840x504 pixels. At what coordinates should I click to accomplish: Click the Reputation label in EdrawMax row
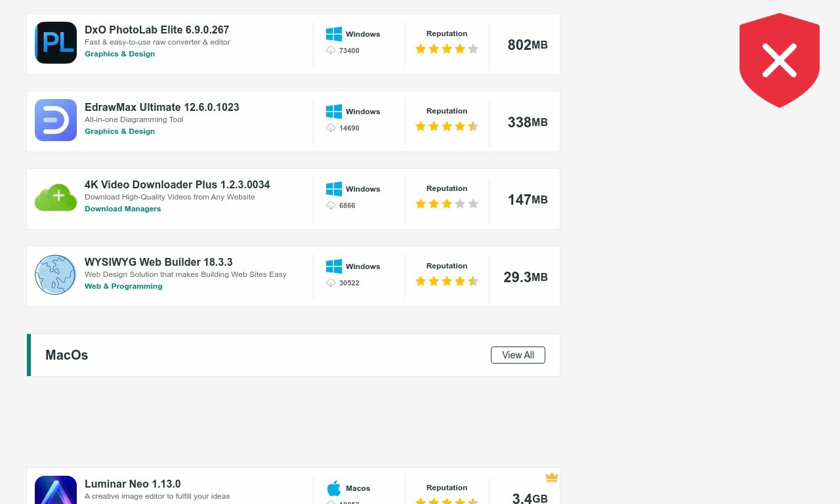coord(447,111)
